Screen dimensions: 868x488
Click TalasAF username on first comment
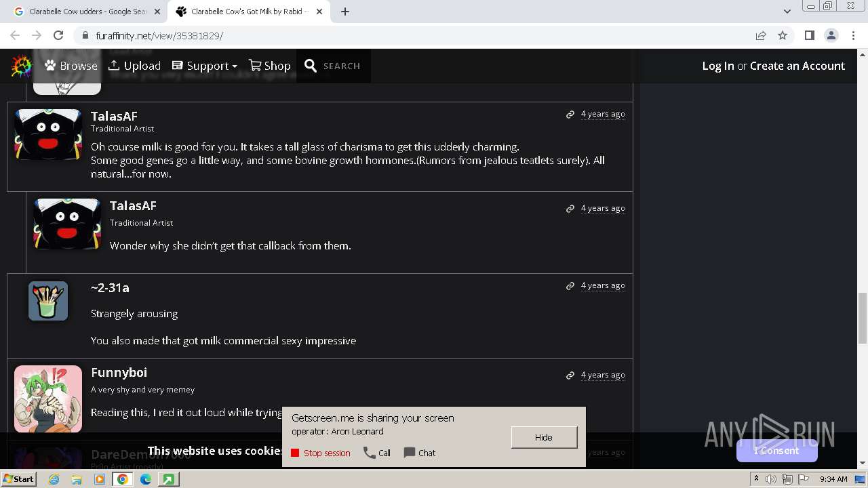[114, 116]
